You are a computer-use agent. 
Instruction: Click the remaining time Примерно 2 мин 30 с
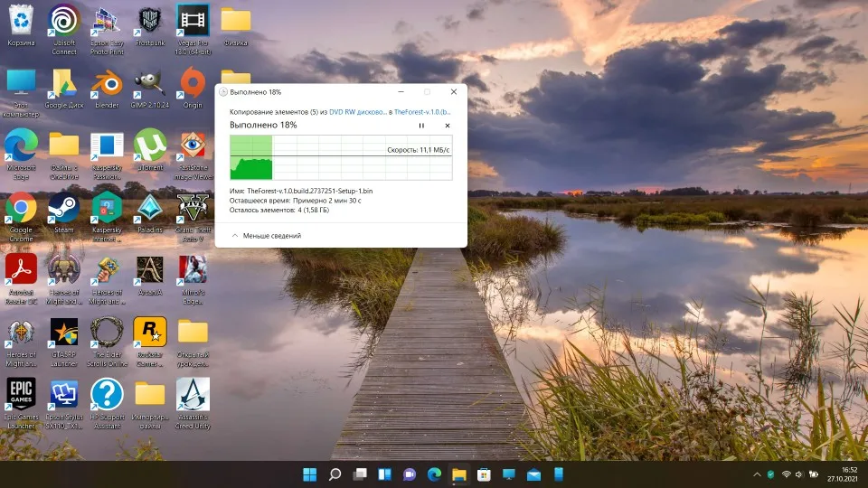coord(326,201)
